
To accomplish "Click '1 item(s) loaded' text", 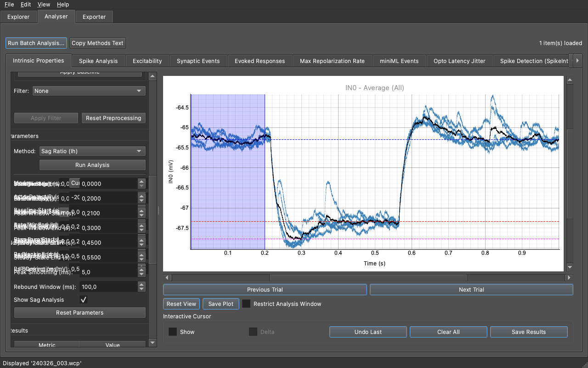I will [x=560, y=43].
